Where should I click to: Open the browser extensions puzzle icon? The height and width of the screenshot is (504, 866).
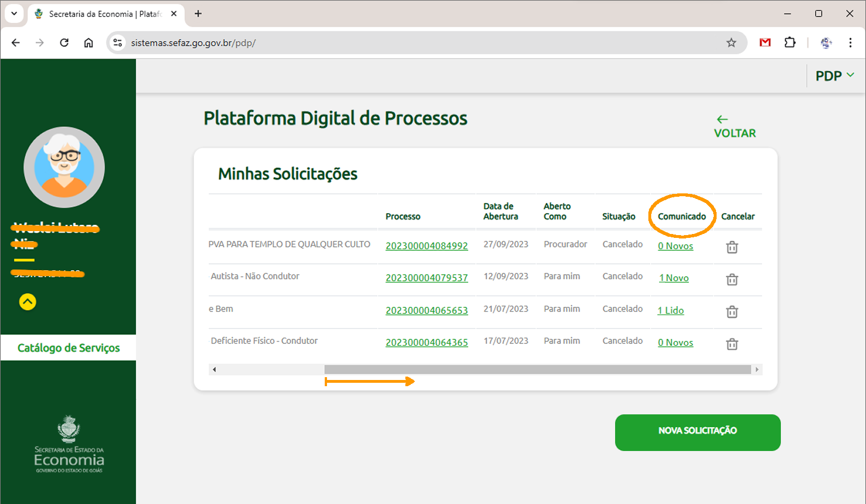[x=790, y=42]
